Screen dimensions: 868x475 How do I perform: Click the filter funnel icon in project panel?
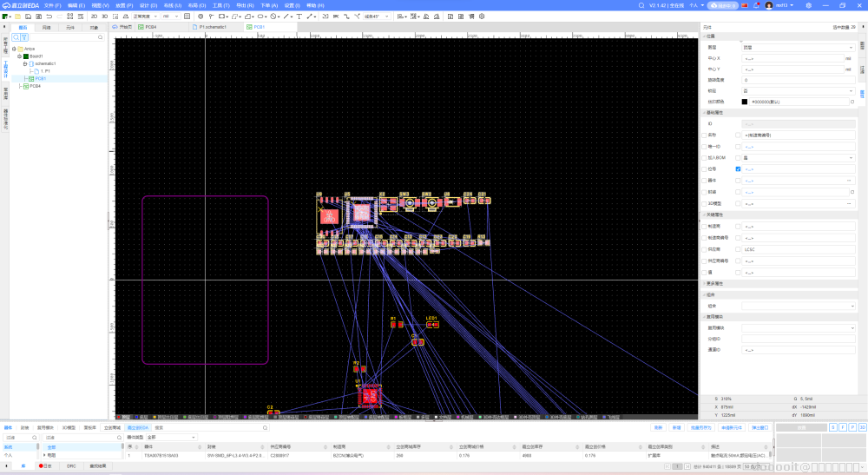25,38
